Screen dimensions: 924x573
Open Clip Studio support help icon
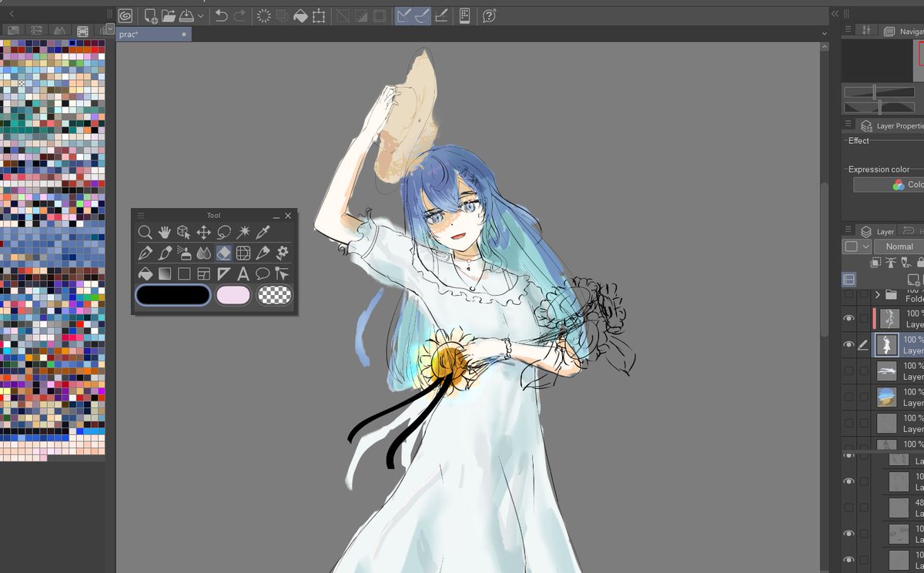coord(489,15)
